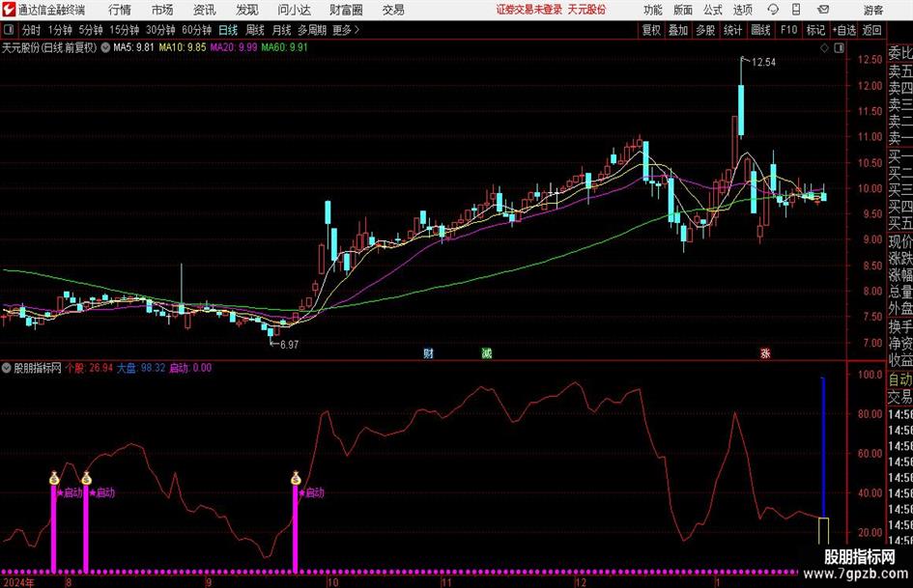Open the 行情 menu

120,10
